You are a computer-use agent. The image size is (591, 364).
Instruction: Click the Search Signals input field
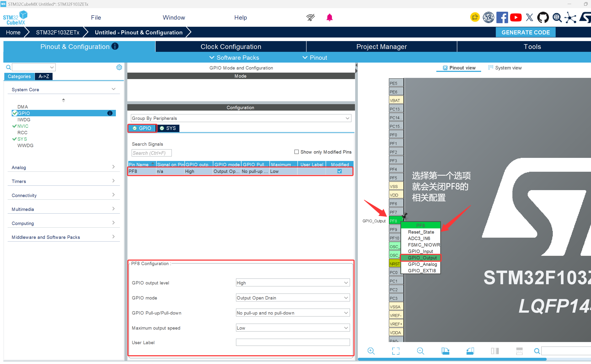pos(151,153)
